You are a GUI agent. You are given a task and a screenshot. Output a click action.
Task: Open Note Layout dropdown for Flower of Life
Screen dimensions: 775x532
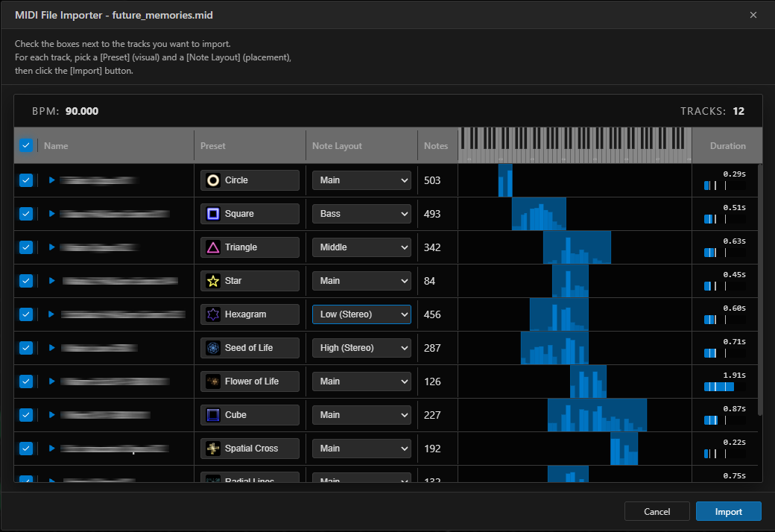[x=361, y=381]
